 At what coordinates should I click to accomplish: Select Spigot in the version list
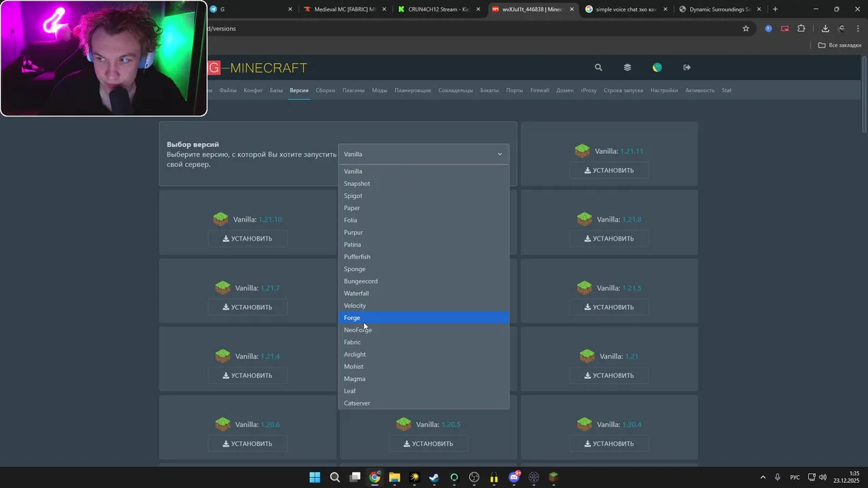pos(423,196)
